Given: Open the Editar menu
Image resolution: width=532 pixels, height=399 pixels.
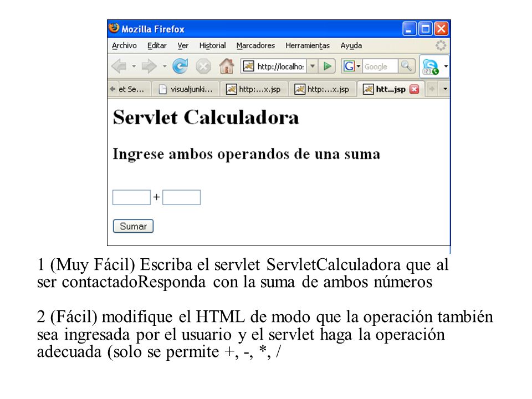Looking at the screenshot, I should tap(157, 45).
